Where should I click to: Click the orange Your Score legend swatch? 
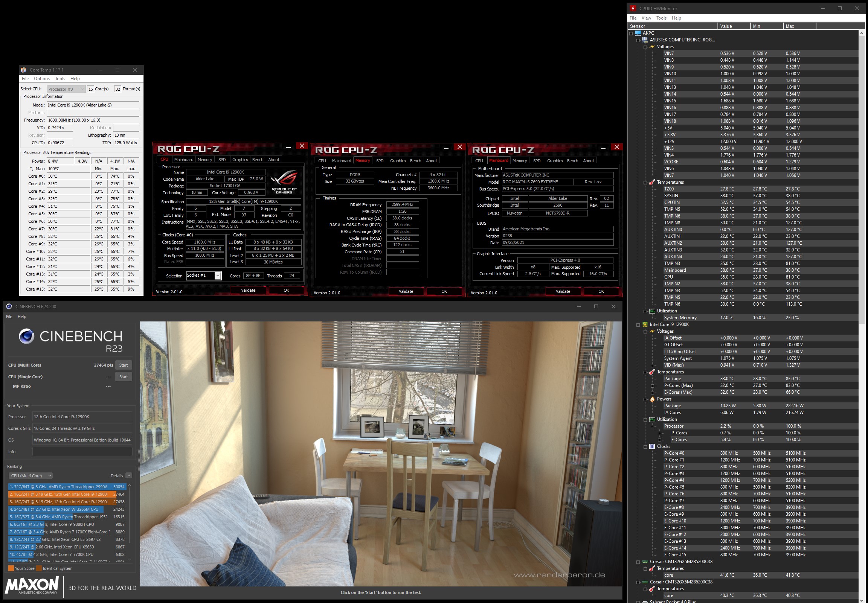11,569
